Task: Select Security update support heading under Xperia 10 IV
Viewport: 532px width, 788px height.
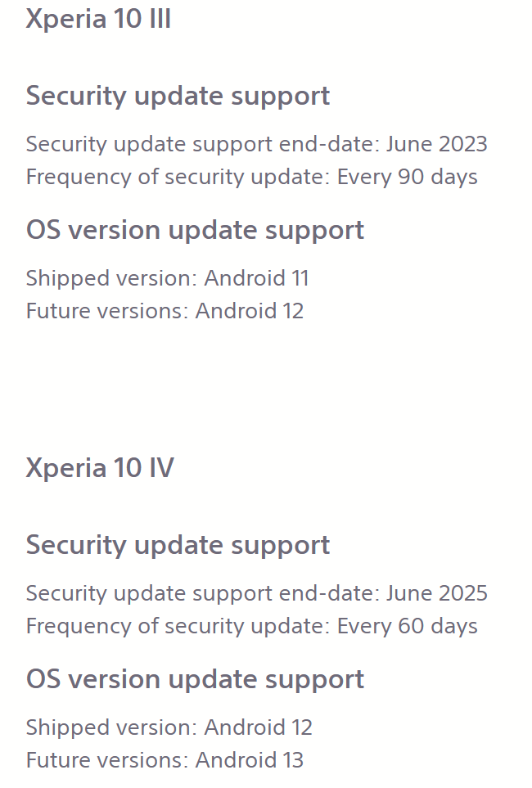Action: coord(178,545)
